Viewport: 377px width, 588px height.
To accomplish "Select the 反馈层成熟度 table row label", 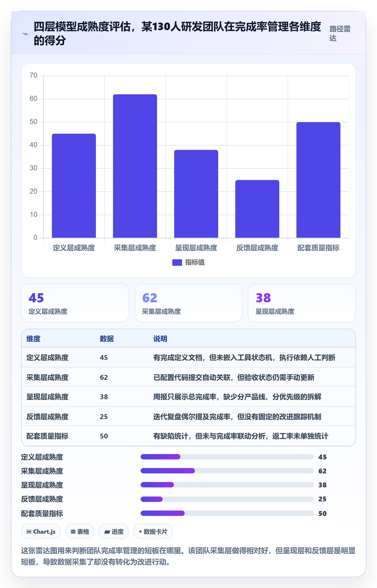I will [47, 417].
